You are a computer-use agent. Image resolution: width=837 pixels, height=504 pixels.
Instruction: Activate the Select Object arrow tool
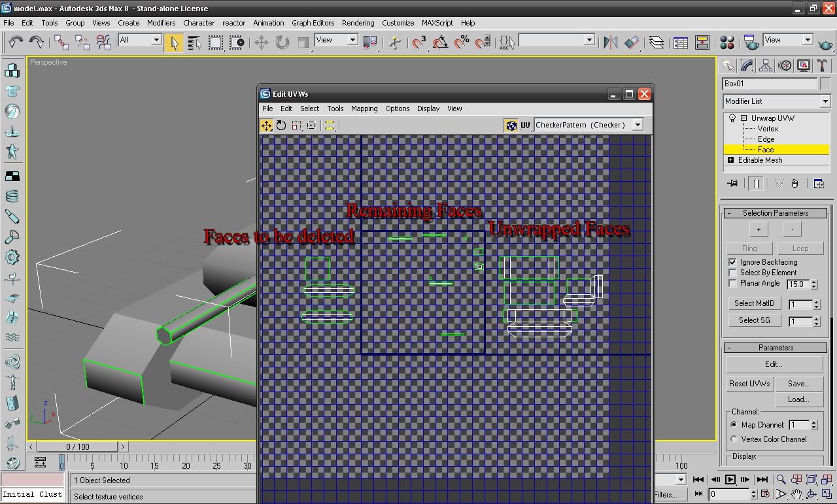[x=173, y=42]
